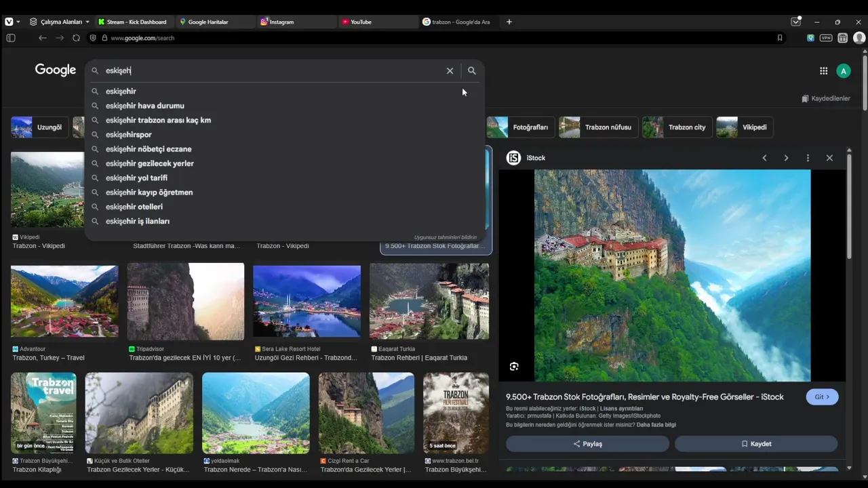Open the Çalışma Alanları workspaces dropdown
The height and width of the screenshot is (488, 868).
tap(59, 22)
